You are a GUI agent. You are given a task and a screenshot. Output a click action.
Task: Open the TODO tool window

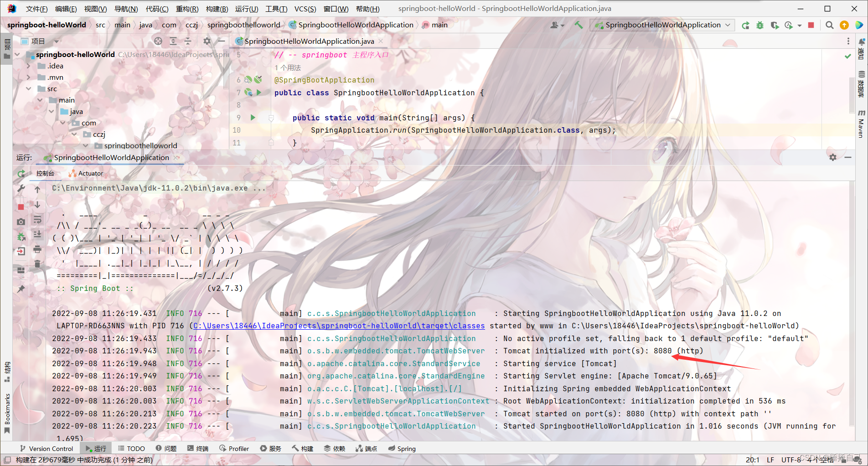[x=131, y=449]
